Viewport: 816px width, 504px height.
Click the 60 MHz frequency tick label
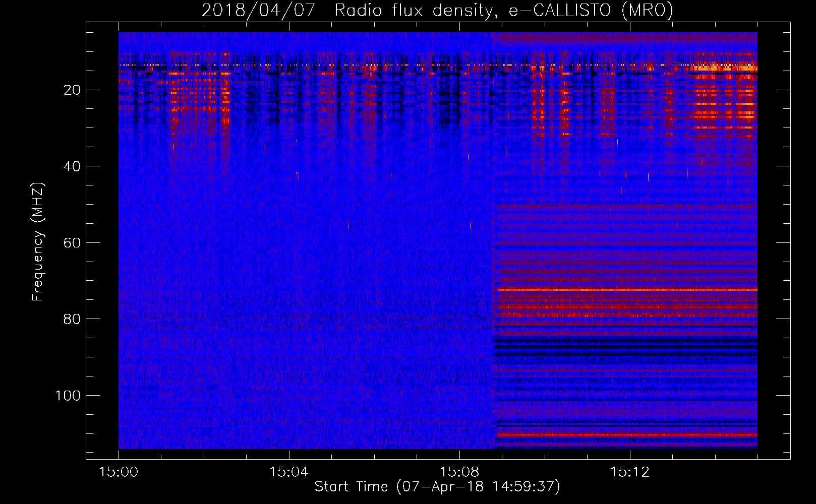pos(73,243)
